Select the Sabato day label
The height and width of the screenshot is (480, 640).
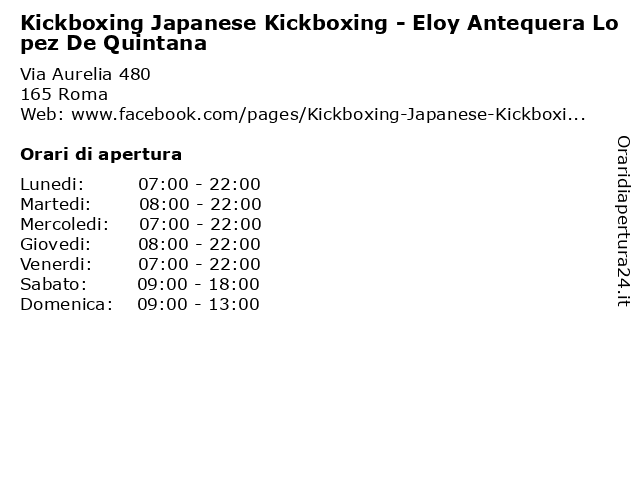(53, 284)
